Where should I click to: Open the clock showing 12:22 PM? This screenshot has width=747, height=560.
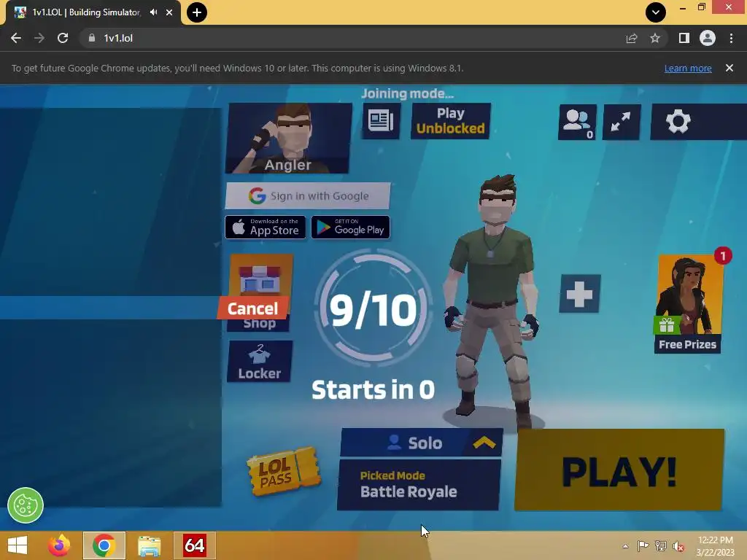(x=715, y=546)
